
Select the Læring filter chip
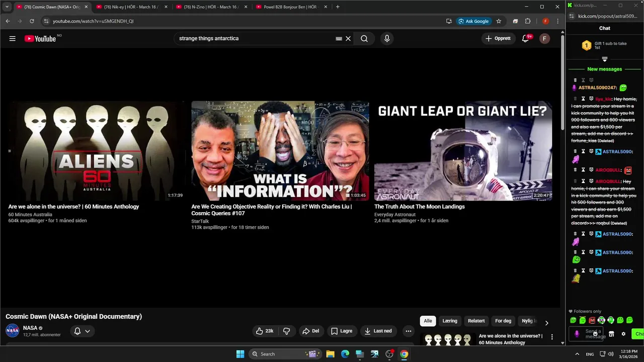pos(450,321)
